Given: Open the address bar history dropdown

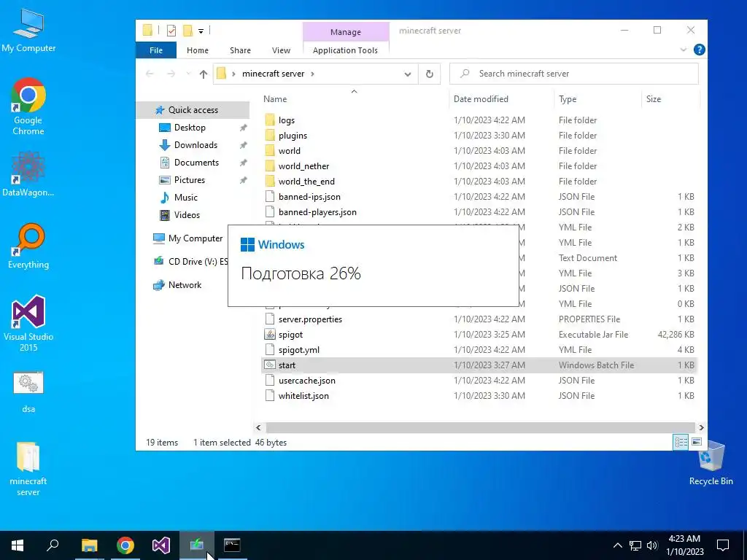Looking at the screenshot, I should click(408, 74).
